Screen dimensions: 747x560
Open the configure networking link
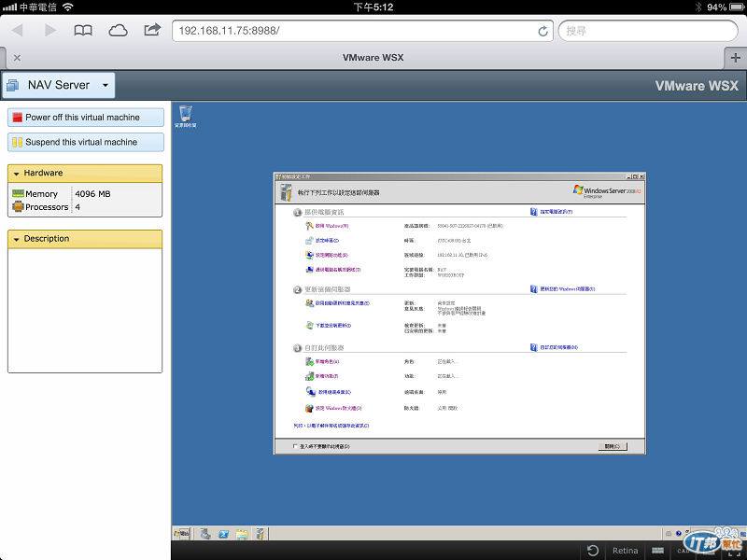pos(327,255)
